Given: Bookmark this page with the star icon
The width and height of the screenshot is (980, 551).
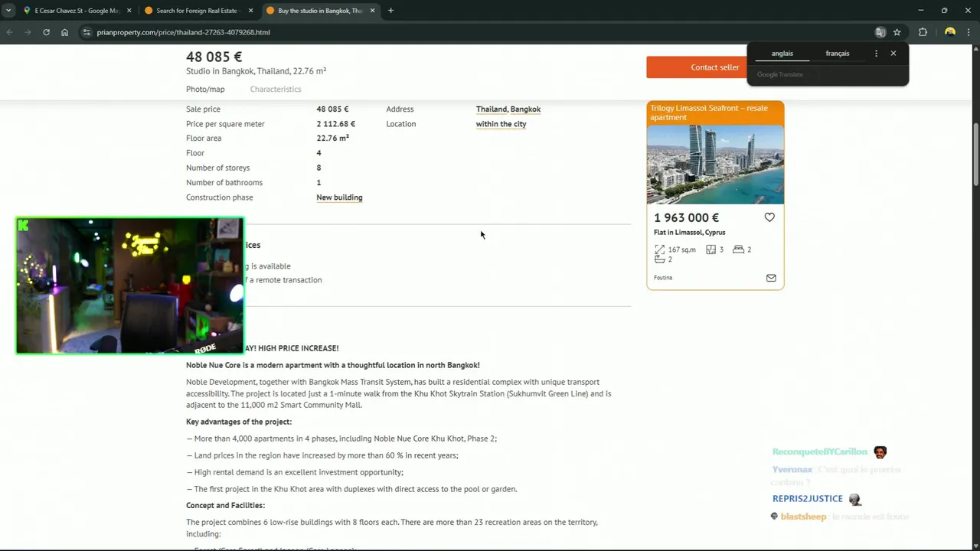Looking at the screenshot, I should [897, 32].
